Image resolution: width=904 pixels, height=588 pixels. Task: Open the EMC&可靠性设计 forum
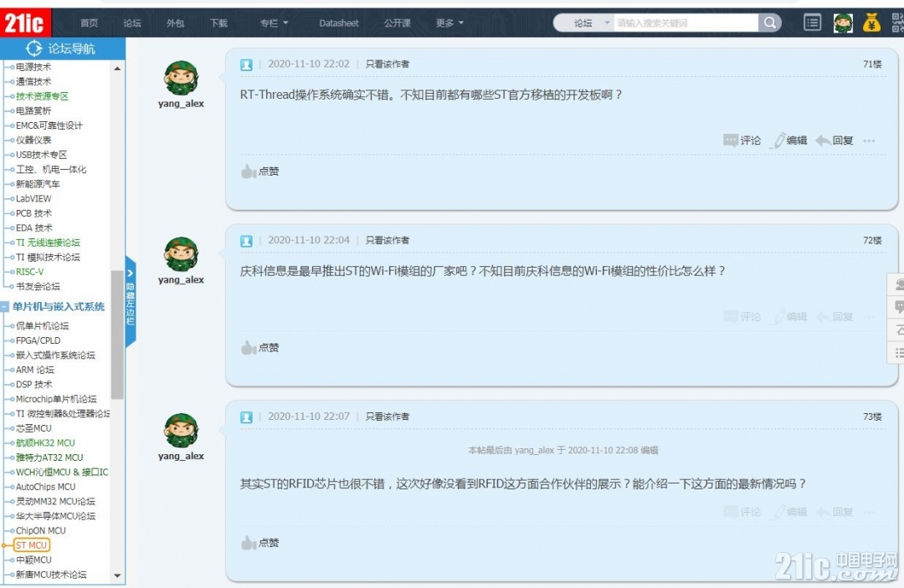(x=49, y=125)
